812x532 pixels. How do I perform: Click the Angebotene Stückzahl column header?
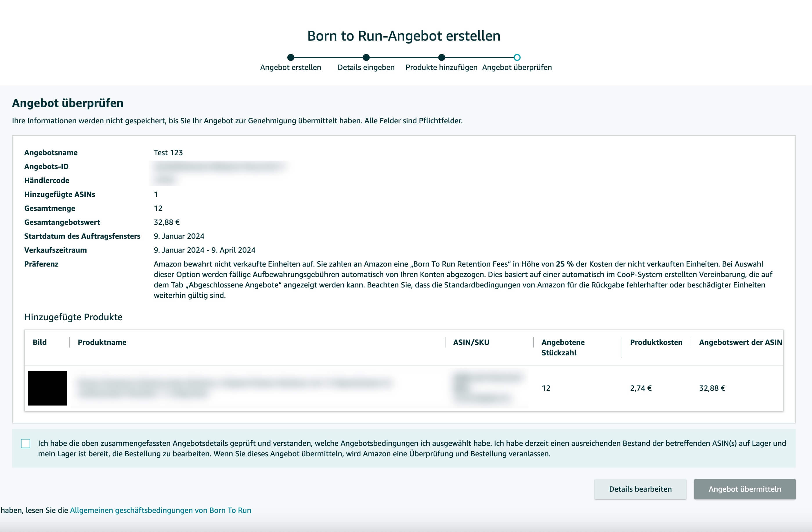[563, 348]
